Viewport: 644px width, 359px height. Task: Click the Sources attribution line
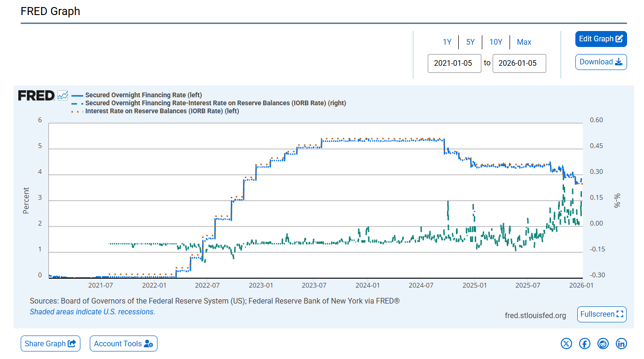click(x=215, y=301)
